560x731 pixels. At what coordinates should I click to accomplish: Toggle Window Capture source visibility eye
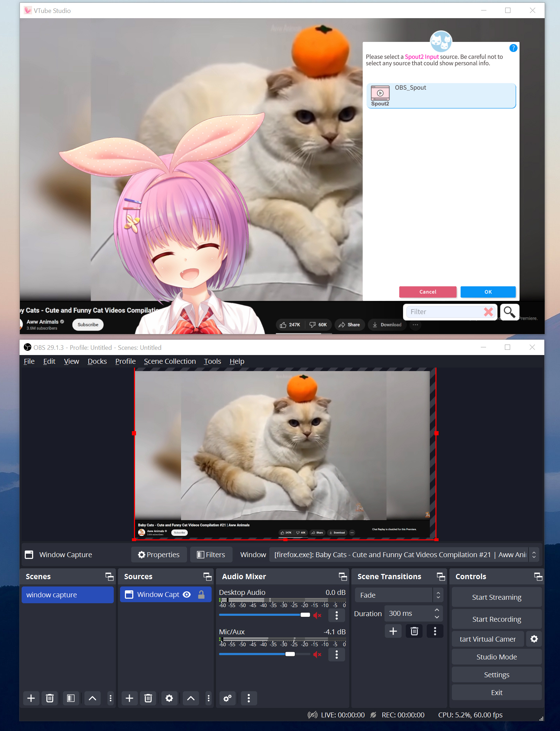[187, 595]
